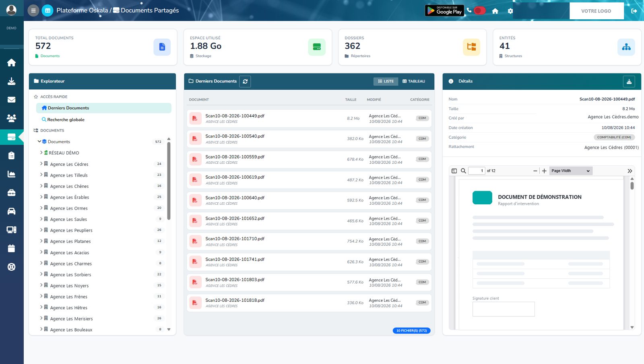Click the DOCUMENT column header
The height and width of the screenshot is (364, 644).
pyautogui.click(x=199, y=100)
